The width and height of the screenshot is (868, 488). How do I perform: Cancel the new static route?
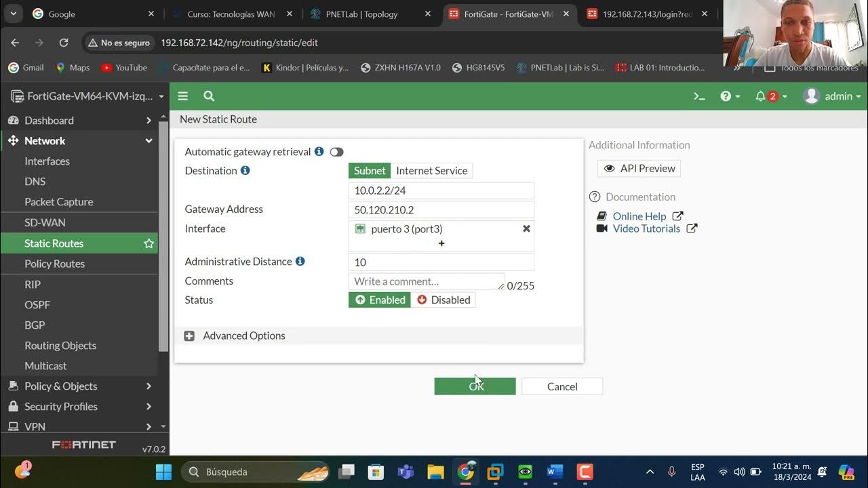tap(562, 386)
